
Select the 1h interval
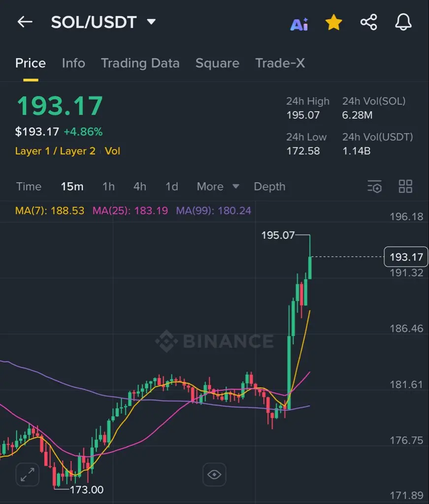[109, 187]
